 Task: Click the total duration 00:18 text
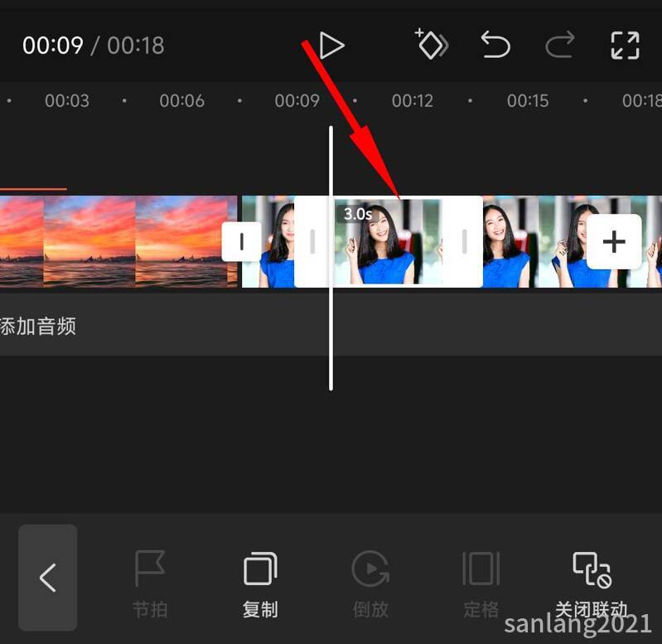pyautogui.click(x=136, y=46)
